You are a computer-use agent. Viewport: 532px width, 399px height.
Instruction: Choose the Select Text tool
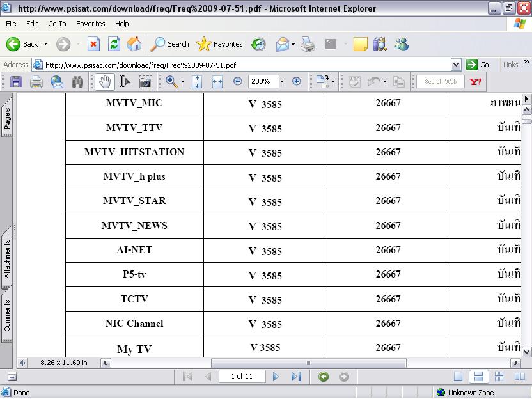click(x=125, y=82)
